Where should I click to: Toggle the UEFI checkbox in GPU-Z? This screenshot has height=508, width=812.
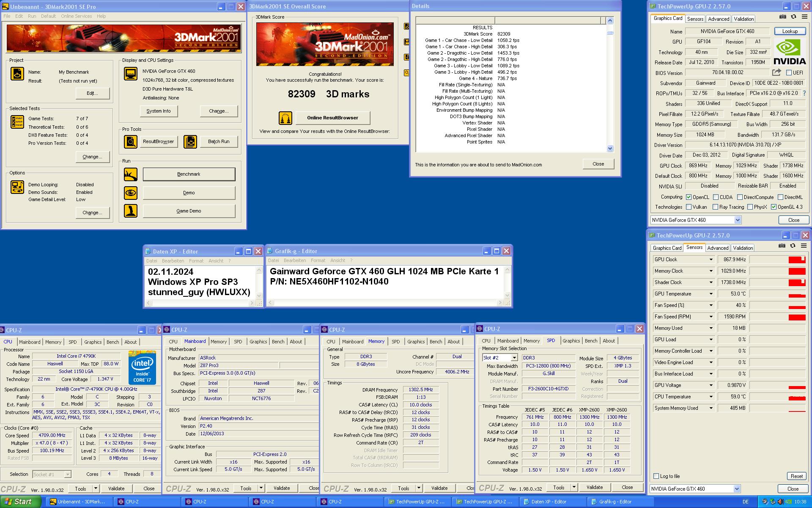click(x=789, y=73)
